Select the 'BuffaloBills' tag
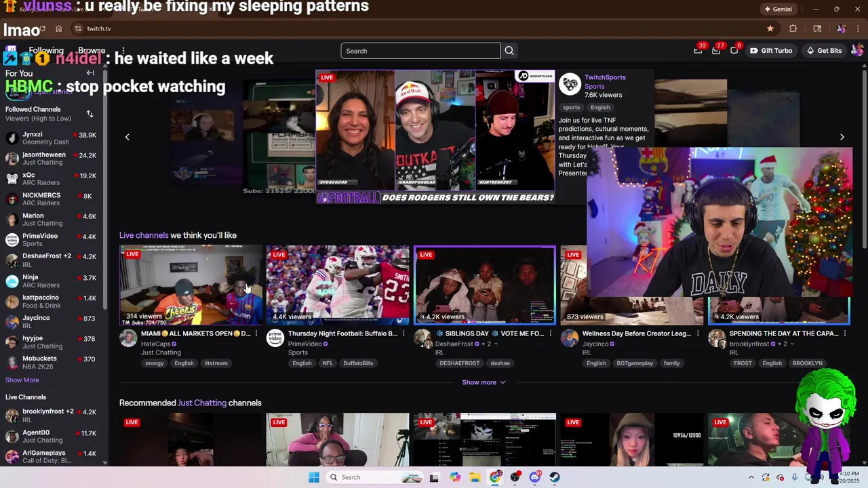The width and height of the screenshot is (868, 488). click(358, 363)
